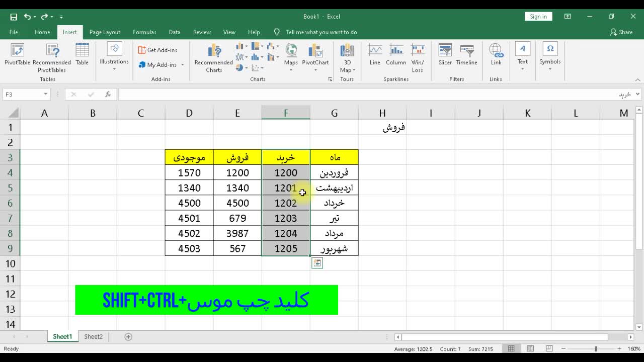The height and width of the screenshot is (362, 644).
Task: Switch to Page Layout view in status bar
Action: tap(530, 348)
